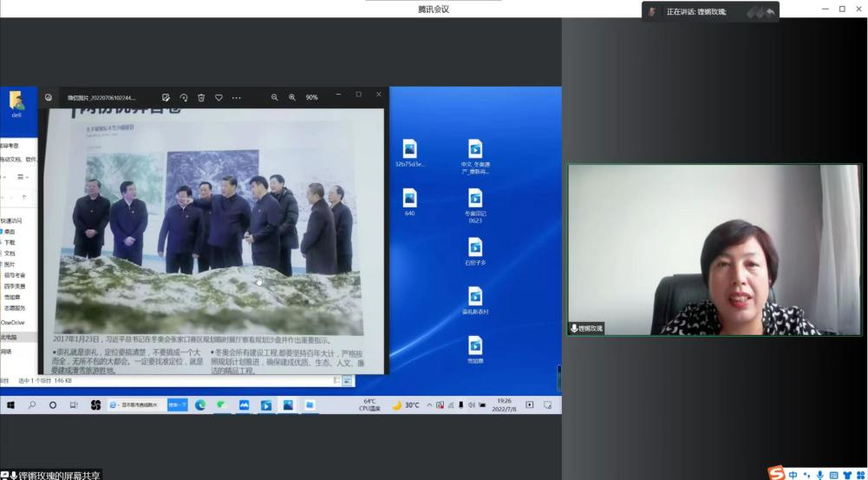
Task: Open the photo viewer more options menu
Action: [237, 97]
